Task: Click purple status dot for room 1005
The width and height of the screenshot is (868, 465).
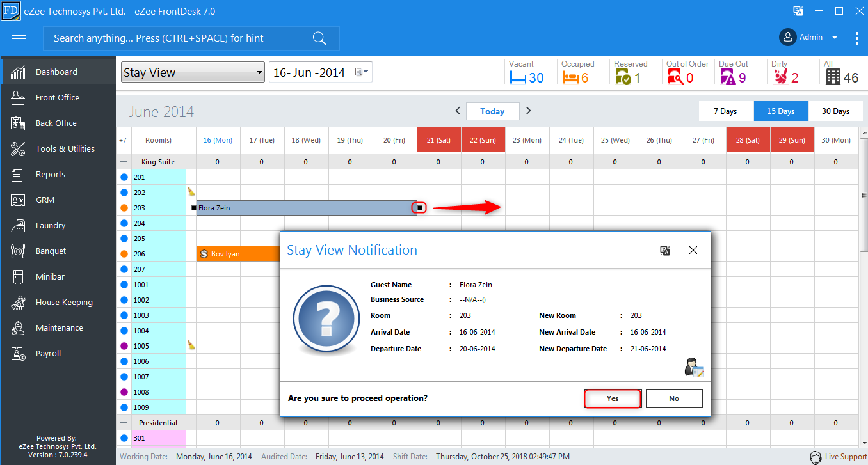Action: [124, 346]
